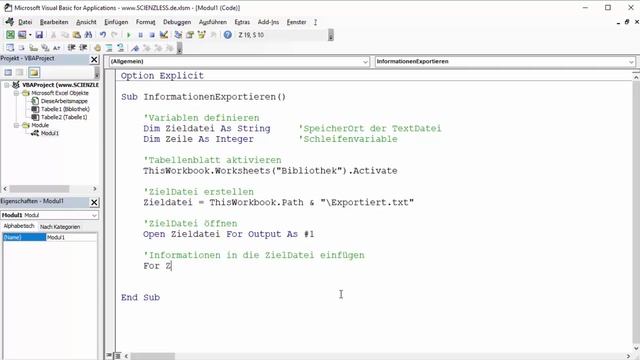This screenshot has height=360, width=640.
Task: Collapse the Module folder node
Action: 16,125
